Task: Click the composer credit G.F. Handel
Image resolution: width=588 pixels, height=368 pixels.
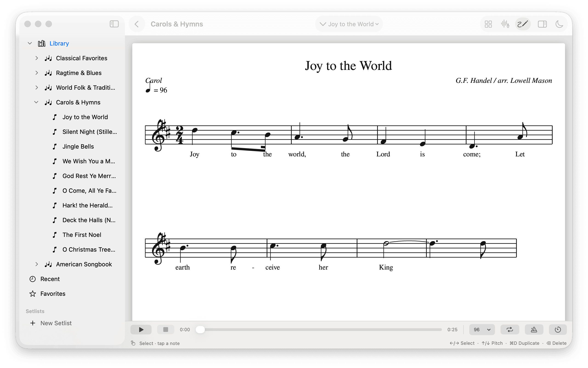Action: click(504, 80)
